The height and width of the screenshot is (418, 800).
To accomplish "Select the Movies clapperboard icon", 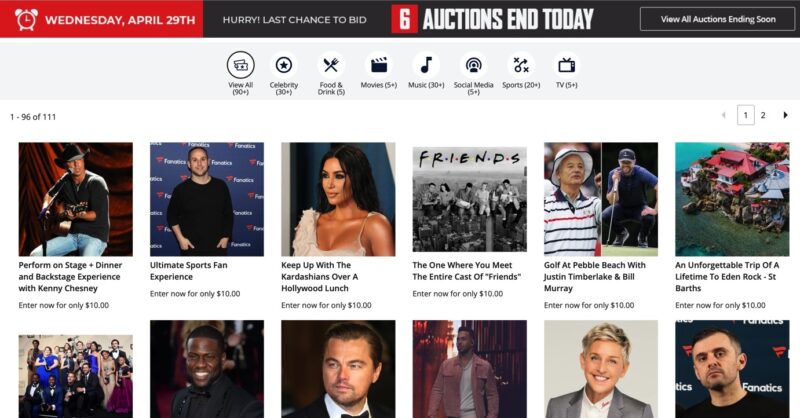I will pos(379,65).
